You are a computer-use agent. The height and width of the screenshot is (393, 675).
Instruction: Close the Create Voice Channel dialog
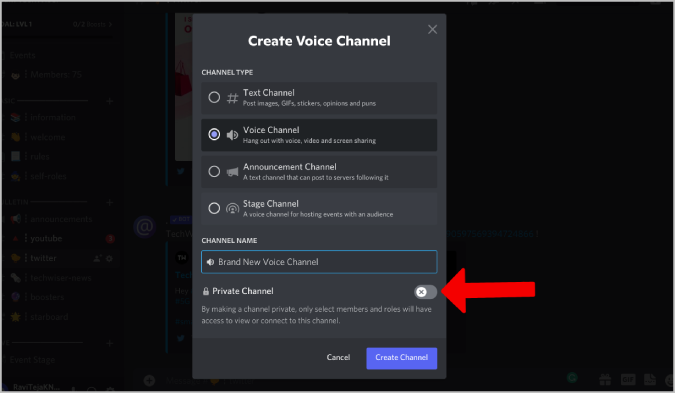coord(432,29)
